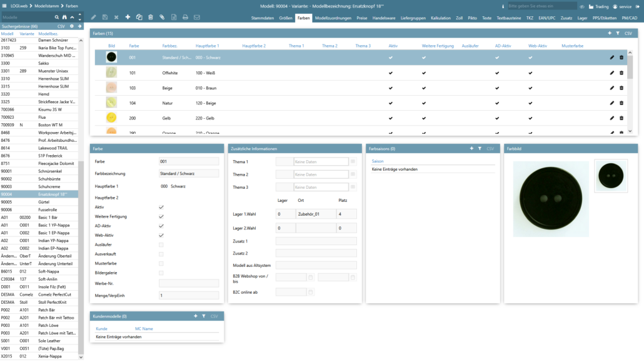This screenshot has height=362, width=644.
Task: Toggle the Aktiv checkbox in Farbe panel
Action: (x=161, y=207)
